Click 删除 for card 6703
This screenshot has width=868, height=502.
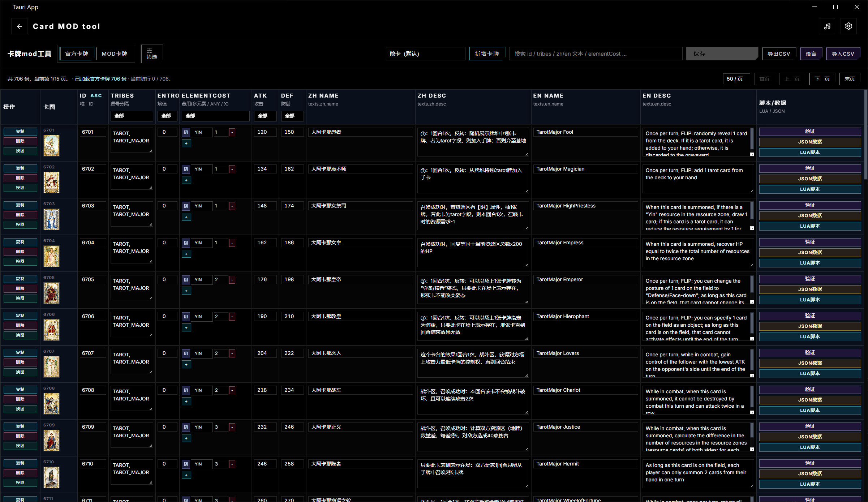click(20, 215)
